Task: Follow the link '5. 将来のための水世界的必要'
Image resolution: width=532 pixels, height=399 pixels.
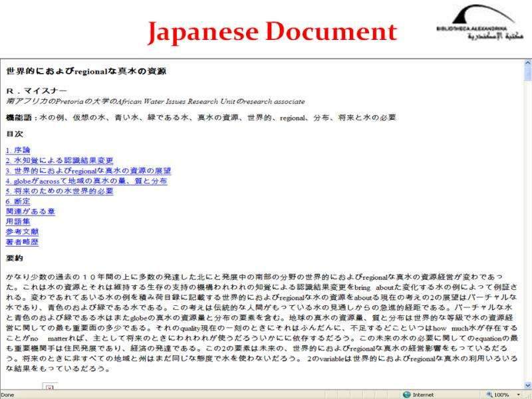Action: (59, 191)
